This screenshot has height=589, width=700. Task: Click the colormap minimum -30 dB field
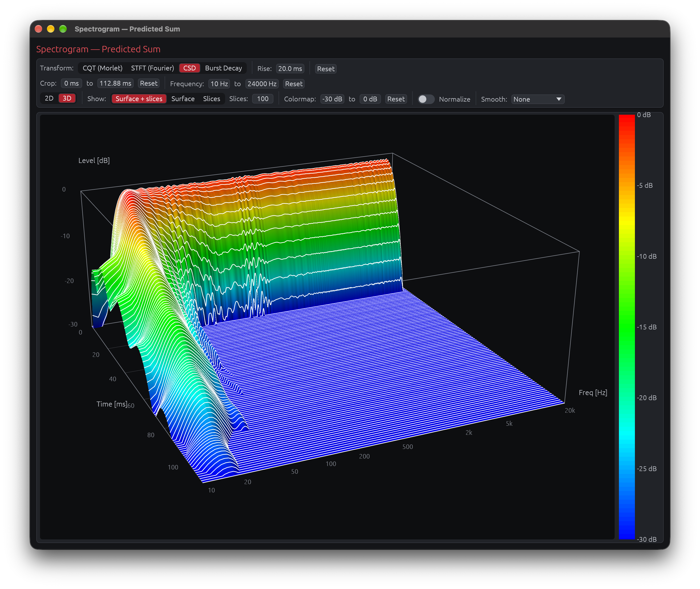[332, 99]
